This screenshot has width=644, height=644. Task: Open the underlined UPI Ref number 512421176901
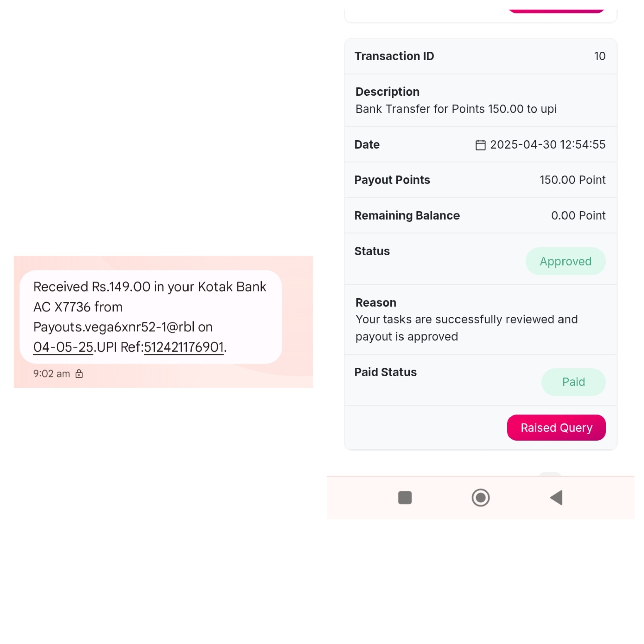point(183,347)
